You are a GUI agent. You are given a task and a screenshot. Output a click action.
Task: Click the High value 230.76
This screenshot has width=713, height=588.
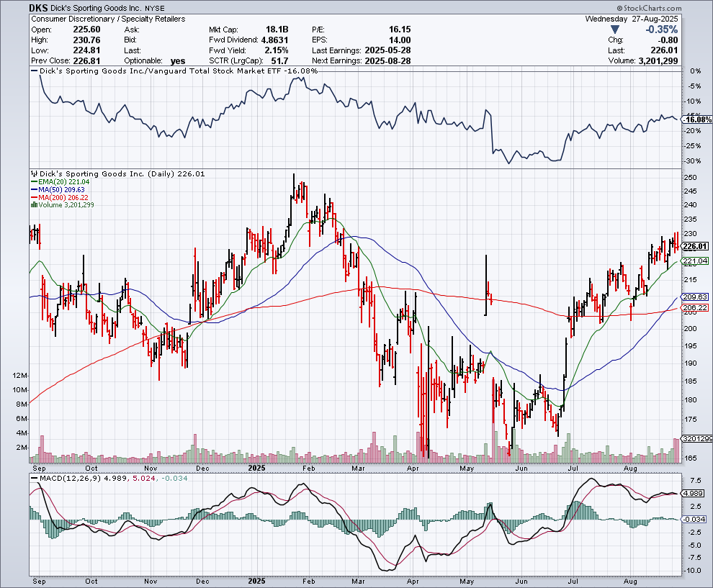[87, 40]
